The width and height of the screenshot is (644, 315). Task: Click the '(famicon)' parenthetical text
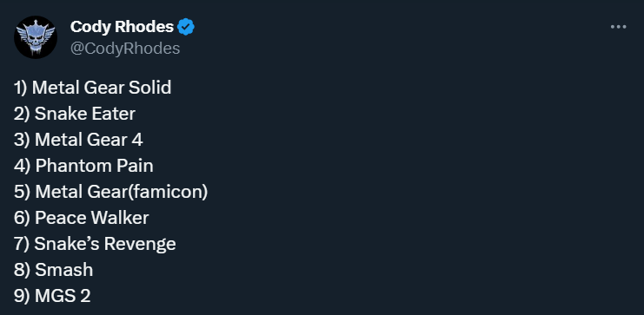(x=168, y=192)
